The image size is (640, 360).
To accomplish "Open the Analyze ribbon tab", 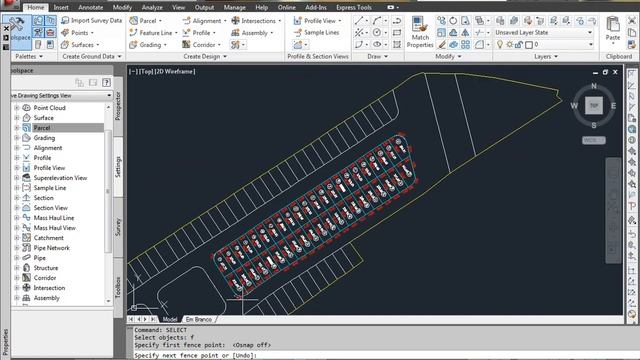I will (x=152, y=7).
